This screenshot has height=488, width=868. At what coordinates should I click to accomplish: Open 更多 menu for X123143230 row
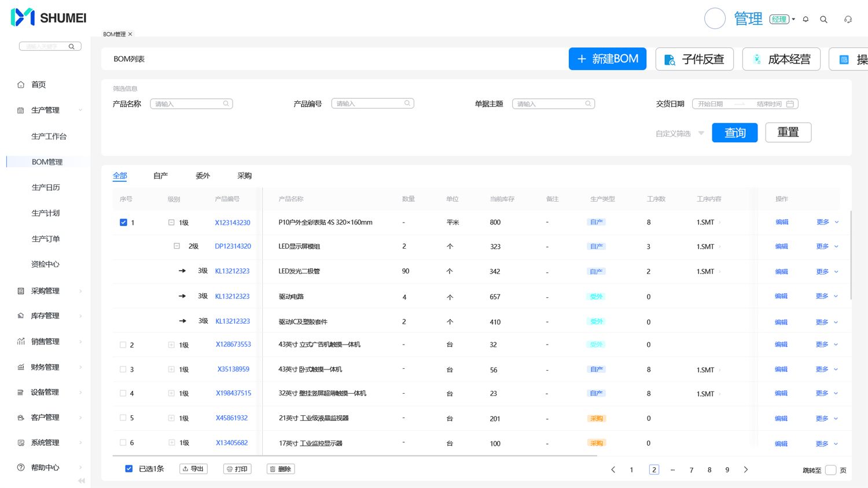tap(827, 222)
